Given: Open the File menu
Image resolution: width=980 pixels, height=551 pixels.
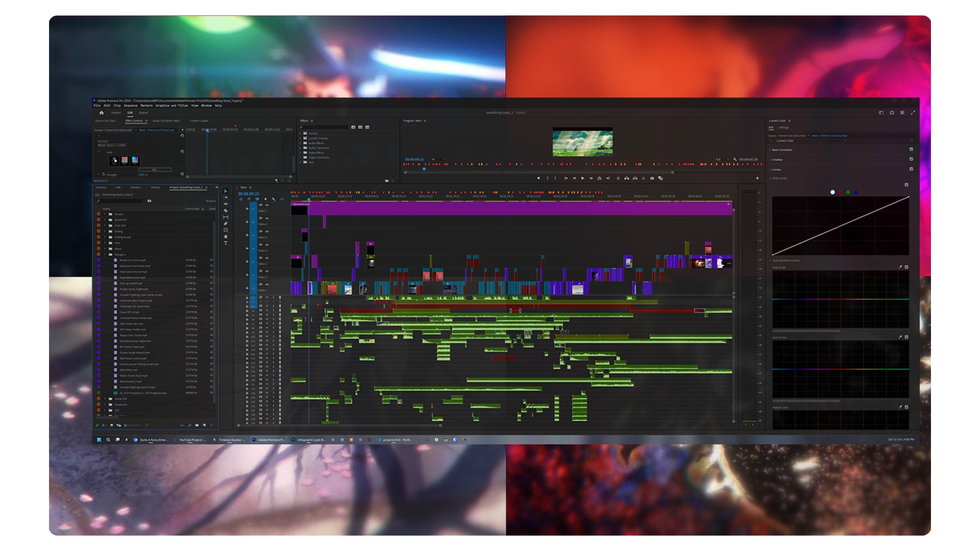Looking at the screenshot, I should 96,106.
